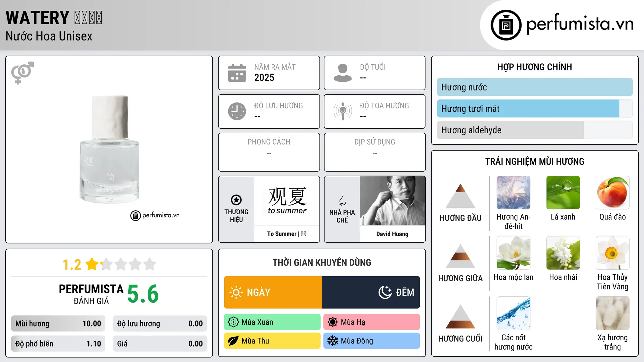Click the Thời Gian Khuyên Dùng heading
This screenshot has height=362, width=644.
(322, 262)
